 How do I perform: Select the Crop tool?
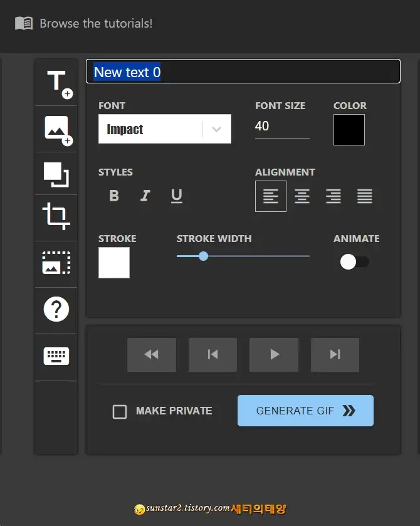[56, 216]
